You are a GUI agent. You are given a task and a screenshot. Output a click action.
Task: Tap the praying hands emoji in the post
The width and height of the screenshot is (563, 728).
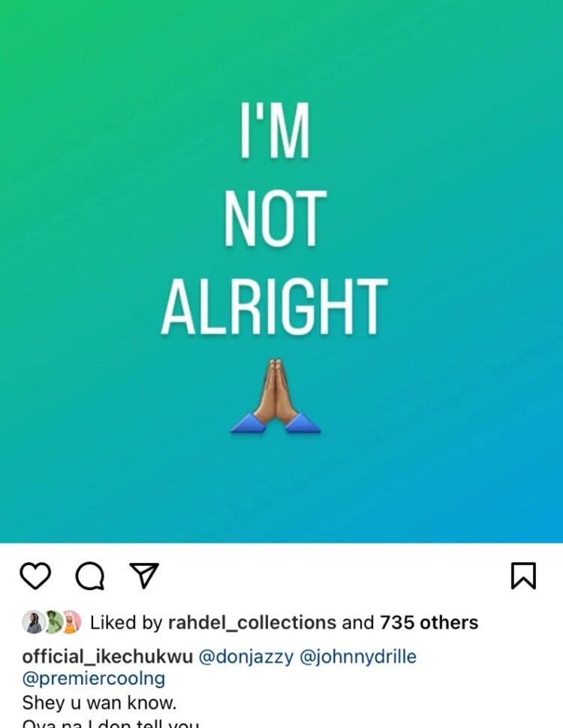275,396
